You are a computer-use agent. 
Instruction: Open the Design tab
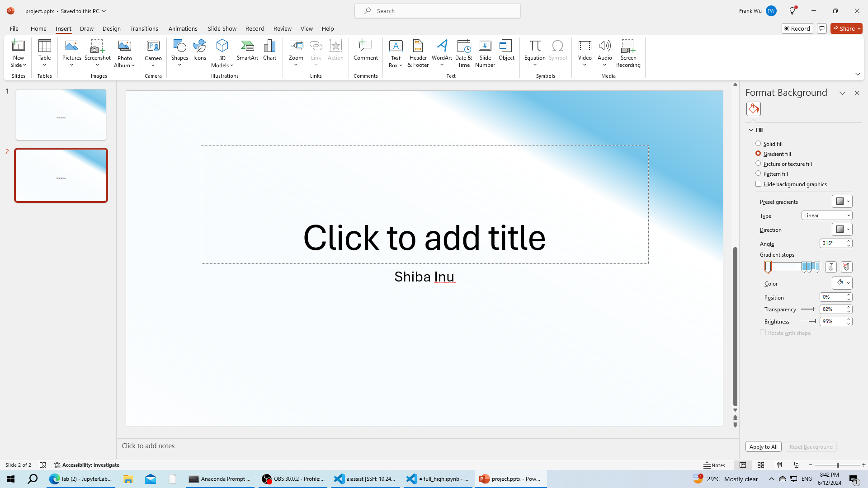tap(111, 28)
